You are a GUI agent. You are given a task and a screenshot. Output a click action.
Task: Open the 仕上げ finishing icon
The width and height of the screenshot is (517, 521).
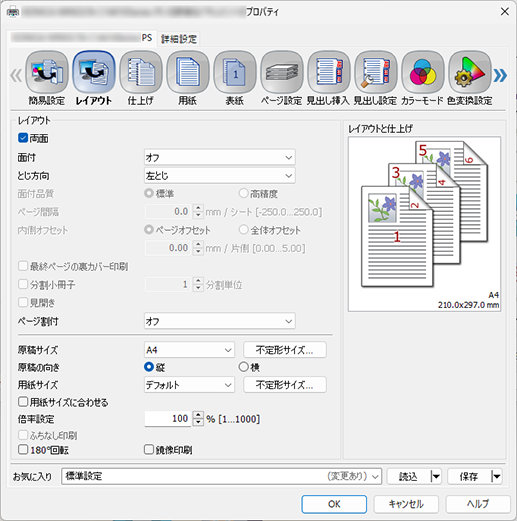click(141, 72)
